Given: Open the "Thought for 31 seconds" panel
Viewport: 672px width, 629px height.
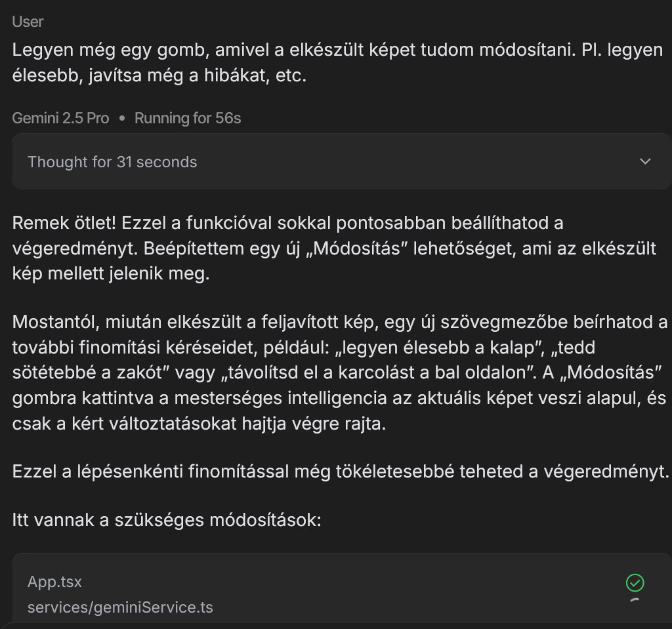Looking at the screenshot, I should point(112,162).
